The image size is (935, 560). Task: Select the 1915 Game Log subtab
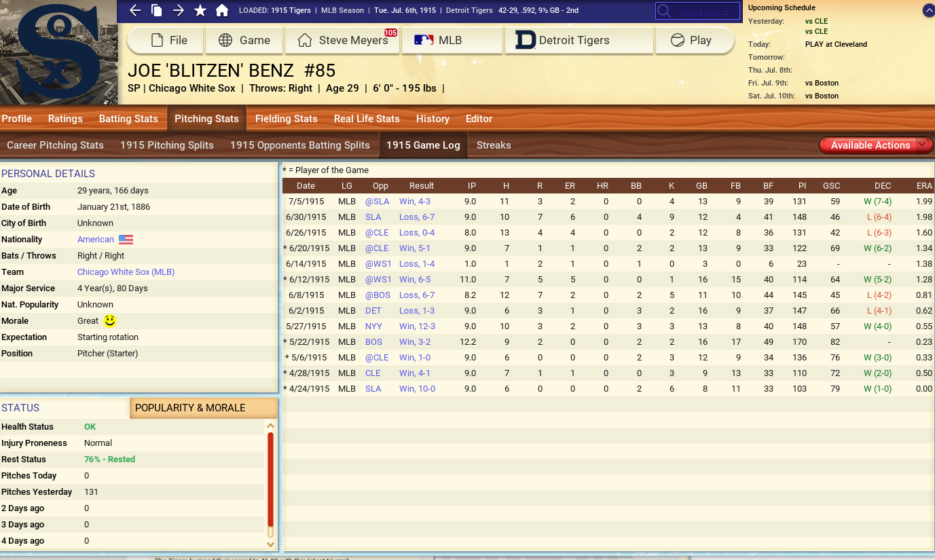pyautogui.click(x=423, y=145)
